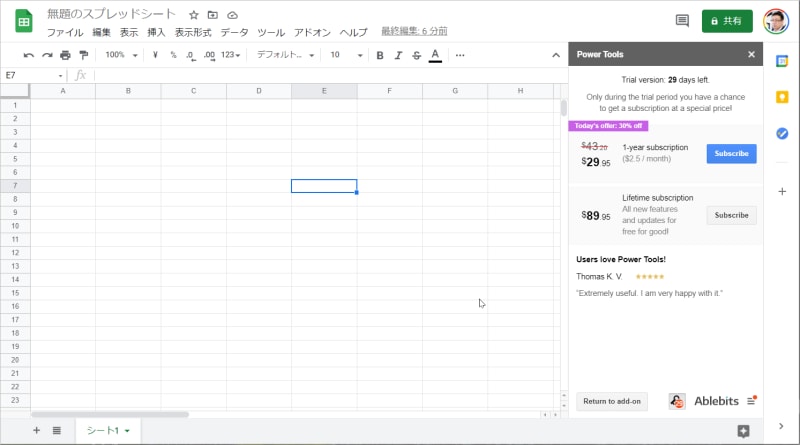Open Google Calendar side panel
Screen dimensions: 800x445
point(782,61)
